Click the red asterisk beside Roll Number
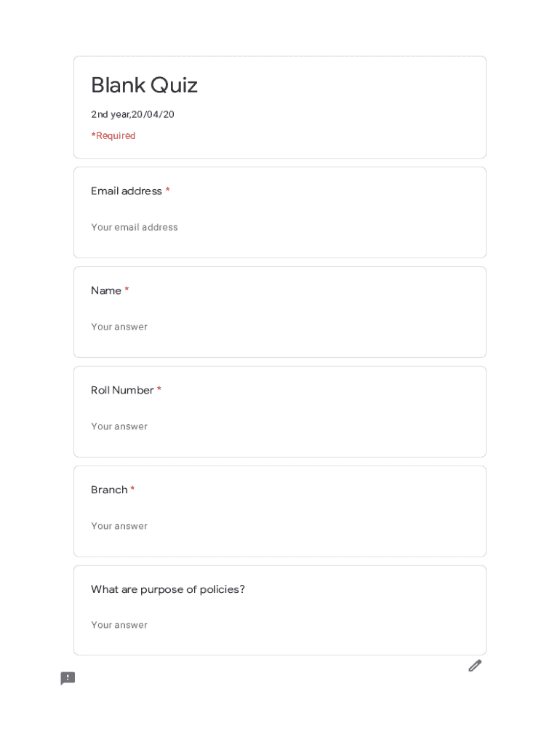 coord(159,390)
